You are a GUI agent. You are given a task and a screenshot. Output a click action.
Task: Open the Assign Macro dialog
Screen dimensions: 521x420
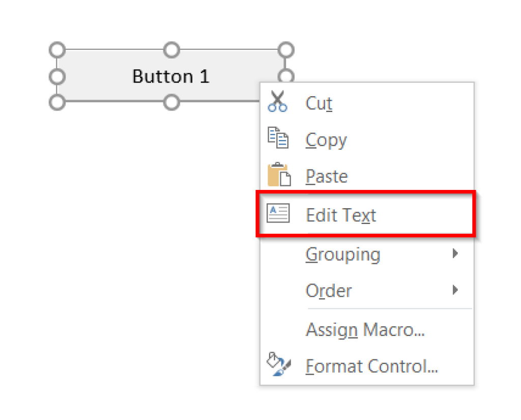(x=365, y=329)
